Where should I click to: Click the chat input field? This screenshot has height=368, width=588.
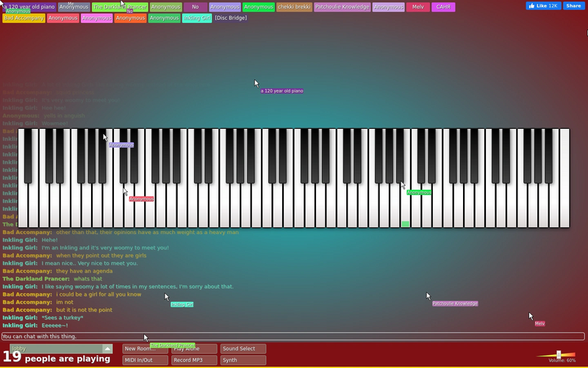(x=293, y=336)
